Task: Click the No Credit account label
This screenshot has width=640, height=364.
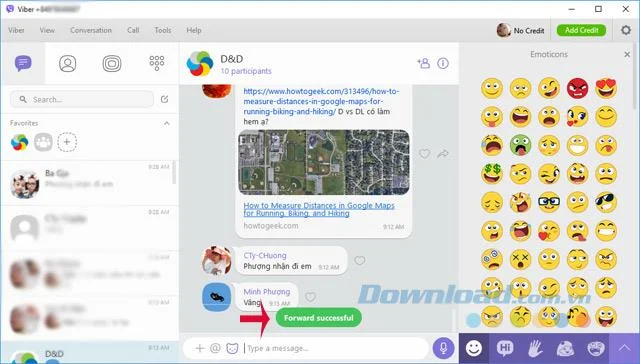Action: (529, 31)
